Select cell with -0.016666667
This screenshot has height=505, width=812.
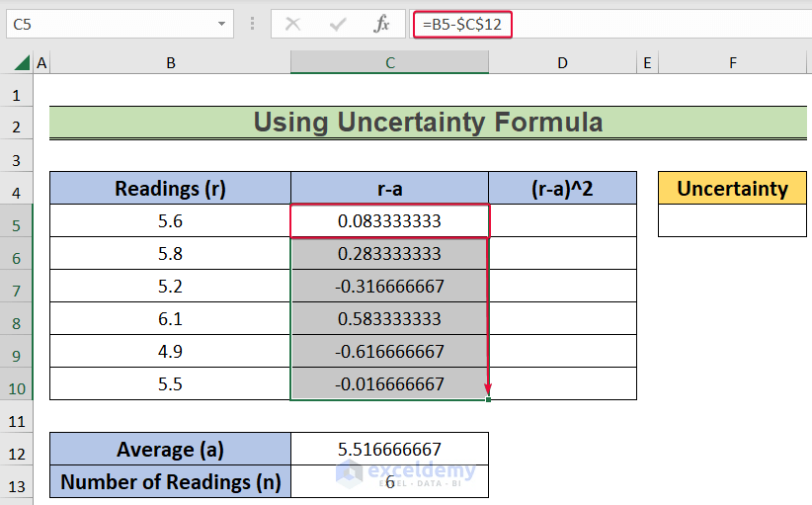(389, 383)
